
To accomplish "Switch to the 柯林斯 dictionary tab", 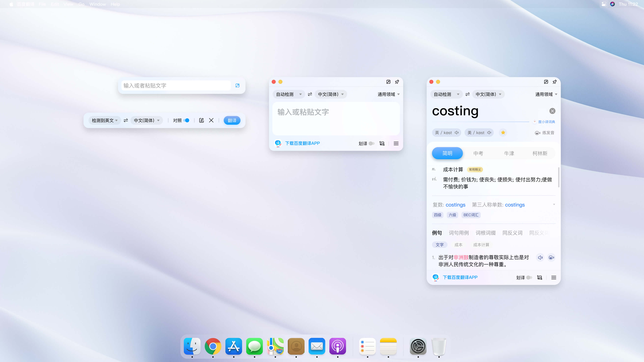I will pos(540,153).
